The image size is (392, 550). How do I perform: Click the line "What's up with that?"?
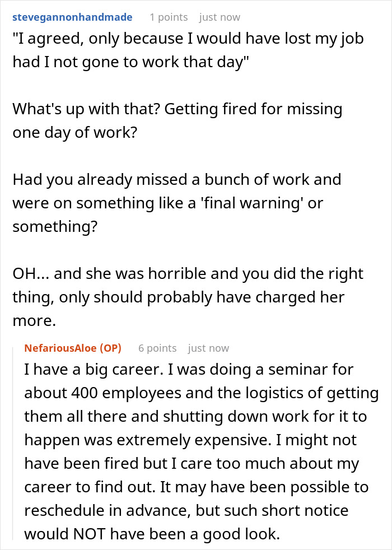(86, 109)
